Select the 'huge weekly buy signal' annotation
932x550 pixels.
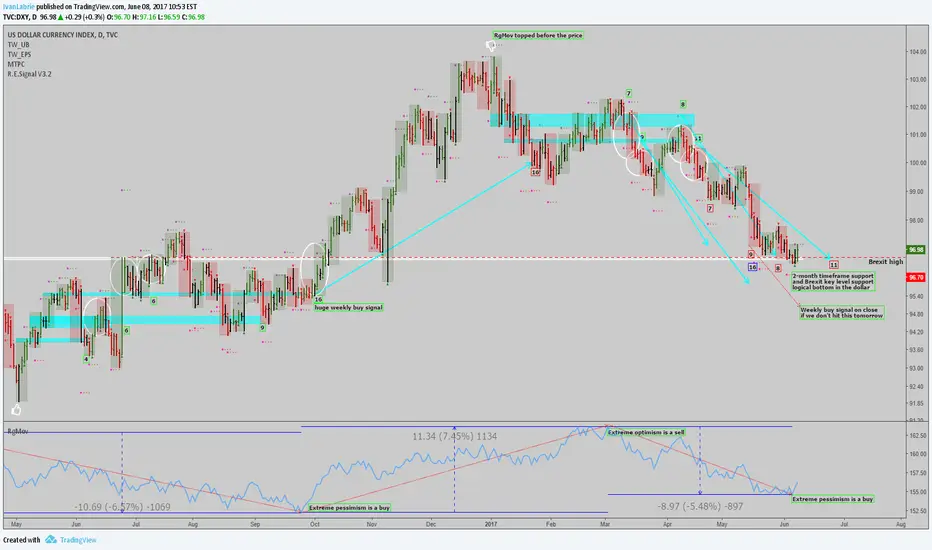(x=348, y=307)
